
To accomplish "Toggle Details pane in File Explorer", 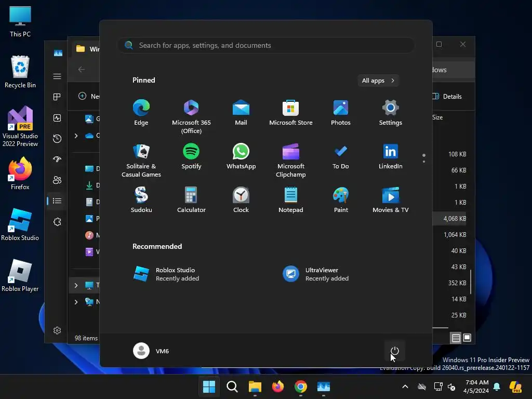I will [448, 96].
